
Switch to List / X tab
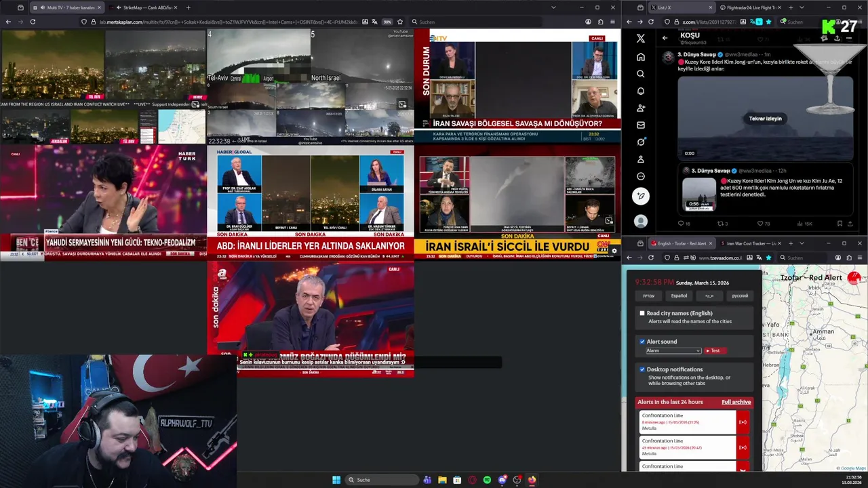click(x=681, y=7)
